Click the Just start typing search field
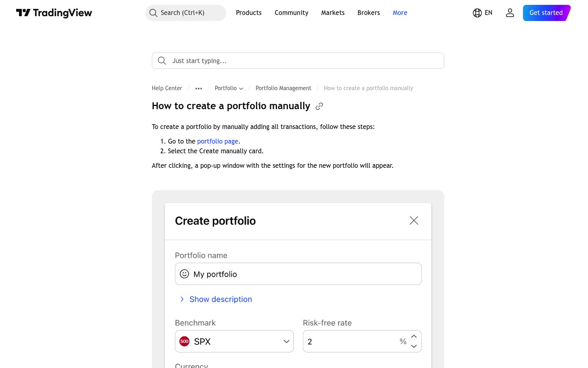Image resolution: width=588 pixels, height=368 pixels. pyautogui.click(x=298, y=61)
